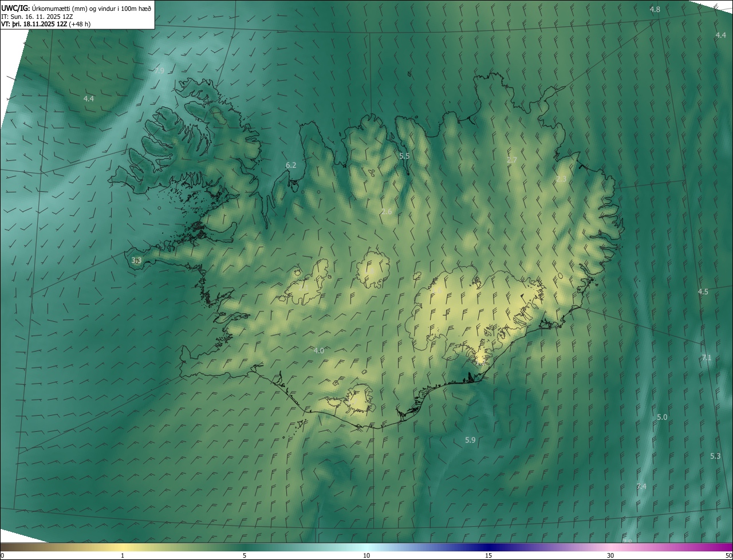Click the 5.3 precipitation value label
Image resolution: width=733 pixels, height=560 pixels.
[x=715, y=456]
